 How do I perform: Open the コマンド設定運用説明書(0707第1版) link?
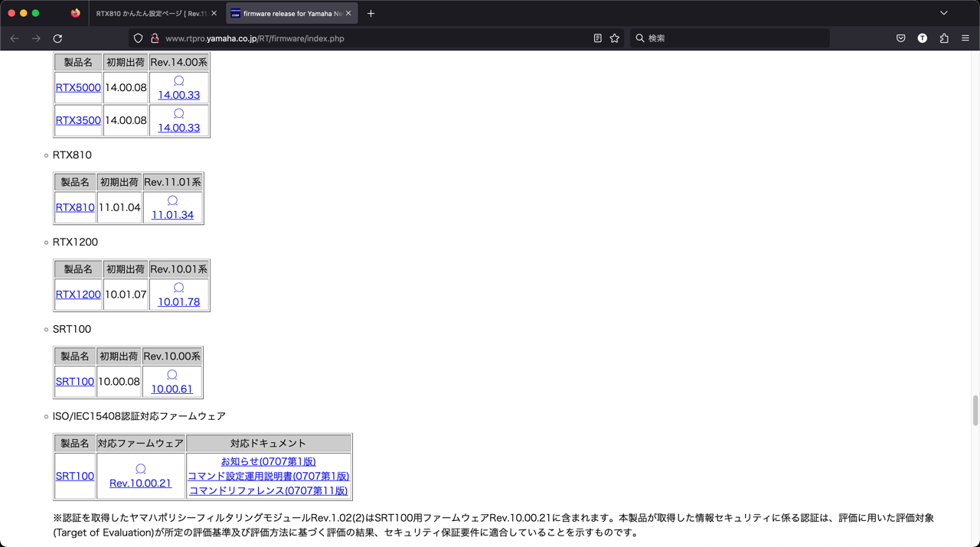tap(269, 476)
